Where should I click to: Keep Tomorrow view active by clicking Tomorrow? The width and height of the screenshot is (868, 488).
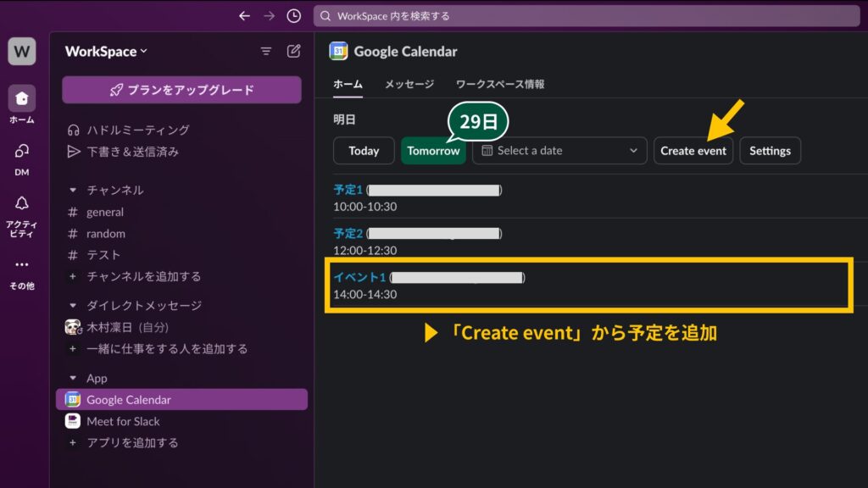[433, 151]
